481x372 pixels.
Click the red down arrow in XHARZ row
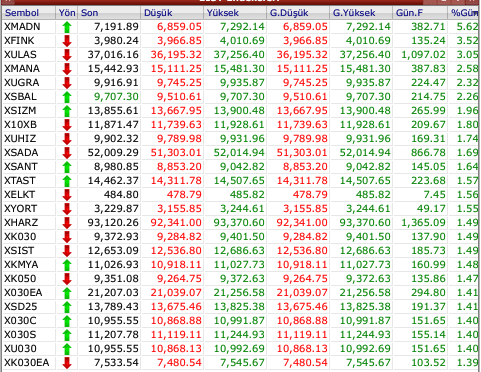67,223
